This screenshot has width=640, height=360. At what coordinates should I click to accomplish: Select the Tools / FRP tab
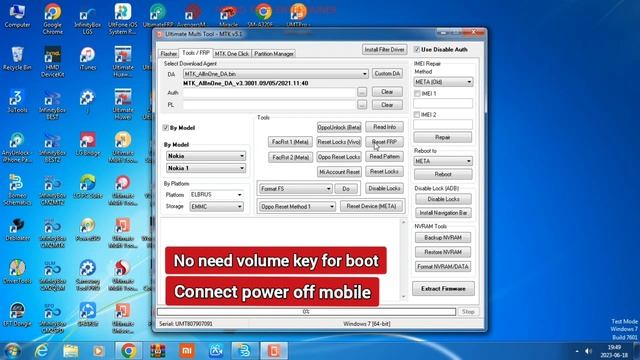pyautogui.click(x=196, y=53)
